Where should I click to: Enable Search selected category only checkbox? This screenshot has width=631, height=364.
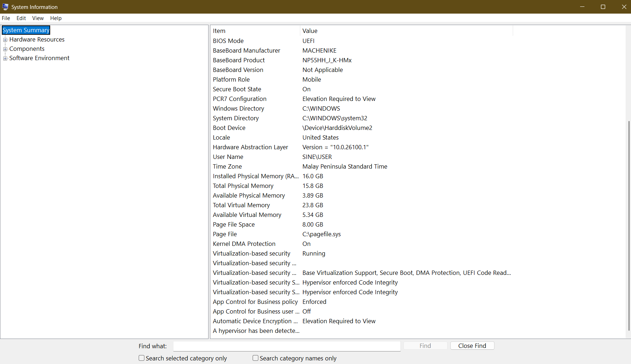pos(142,358)
